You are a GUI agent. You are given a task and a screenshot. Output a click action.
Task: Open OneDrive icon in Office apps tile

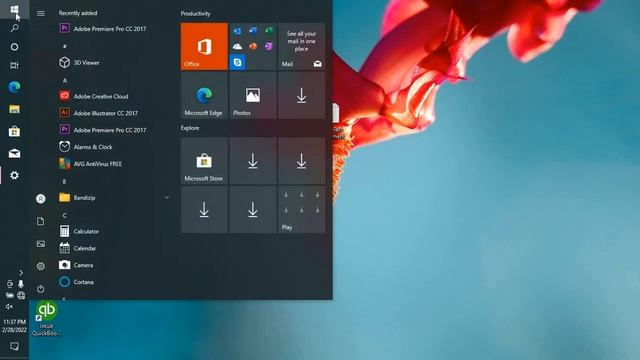point(237,47)
